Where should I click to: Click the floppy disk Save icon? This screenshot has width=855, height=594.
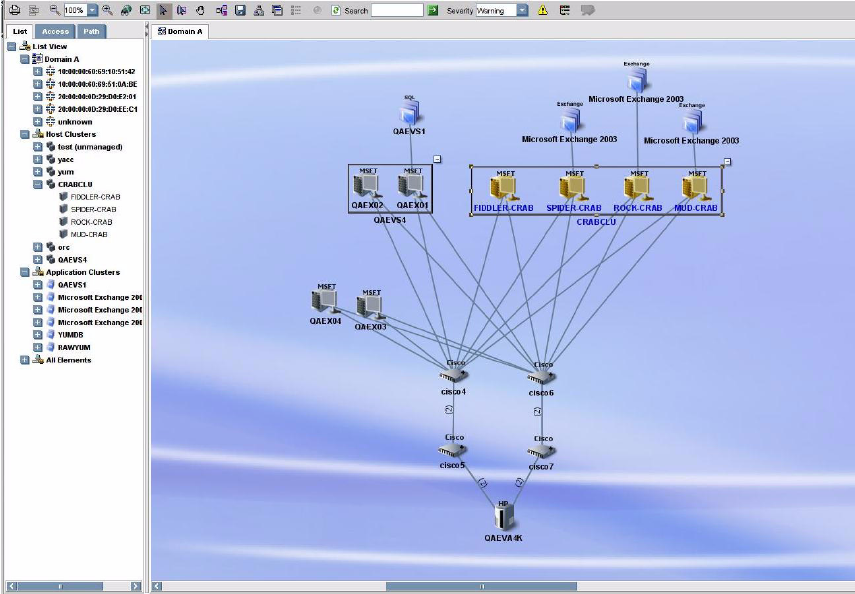(x=240, y=10)
